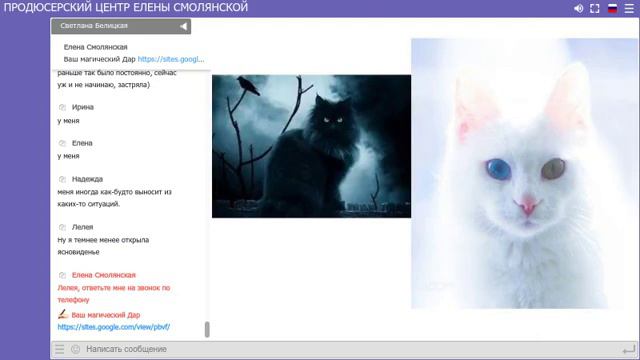Send message with the enter arrow icon

[x=629, y=349]
